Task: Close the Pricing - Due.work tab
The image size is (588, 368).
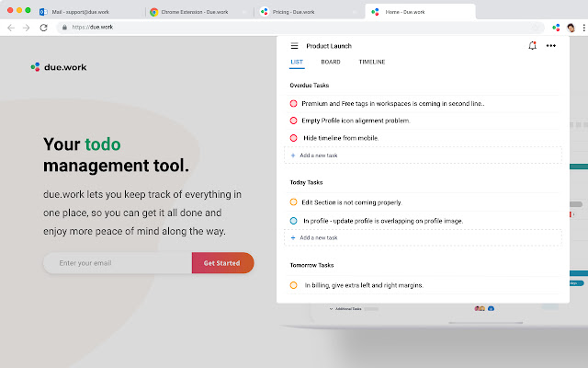Action: point(355,12)
